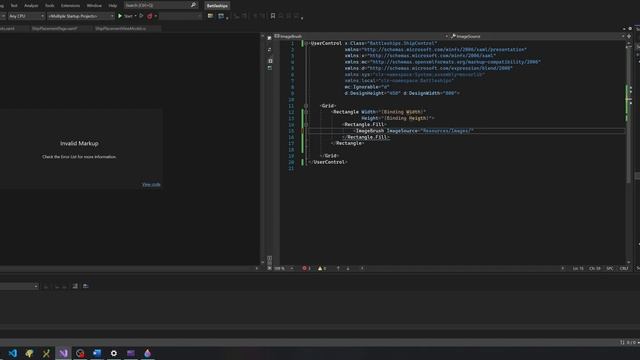Click the Ln line indicator in status strip

tap(578, 269)
